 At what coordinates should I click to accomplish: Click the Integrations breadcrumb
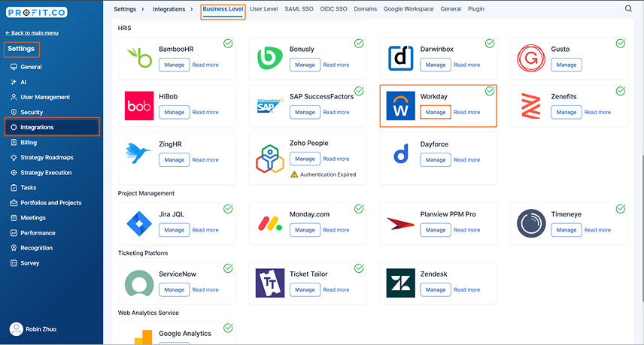point(169,9)
